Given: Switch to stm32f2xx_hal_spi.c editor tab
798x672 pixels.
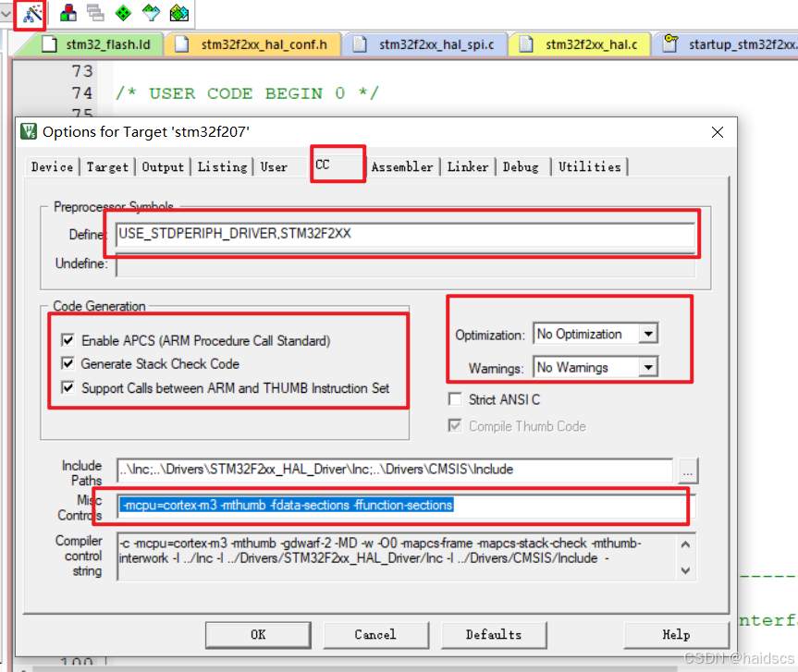Looking at the screenshot, I should (425, 44).
